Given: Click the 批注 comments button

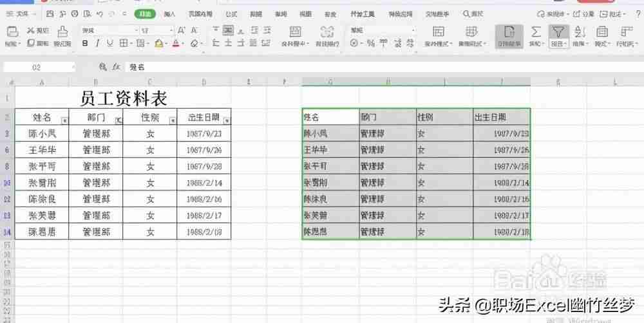Looking at the screenshot, I should (x=612, y=14).
